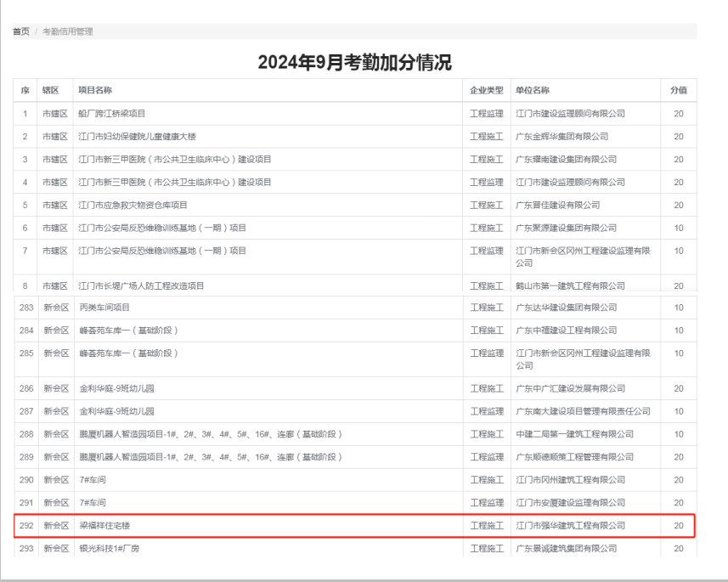
Task: Click 新会区 in row 283
Action: pyautogui.click(x=56, y=308)
